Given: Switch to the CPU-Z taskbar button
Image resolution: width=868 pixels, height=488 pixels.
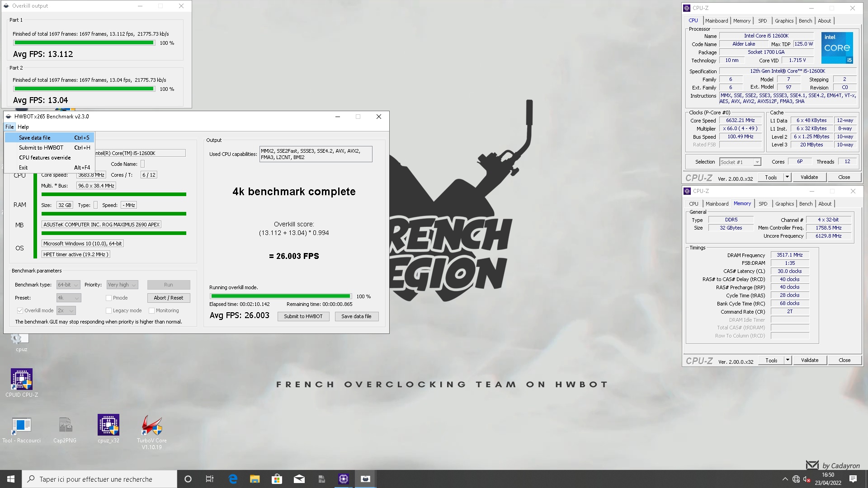Looking at the screenshot, I should pyautogui.click(x=344, y=479).
